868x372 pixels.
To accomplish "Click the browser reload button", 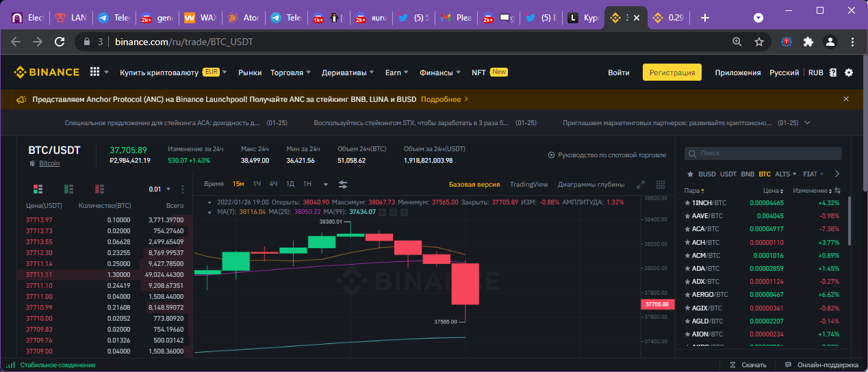I will point(60,42).
